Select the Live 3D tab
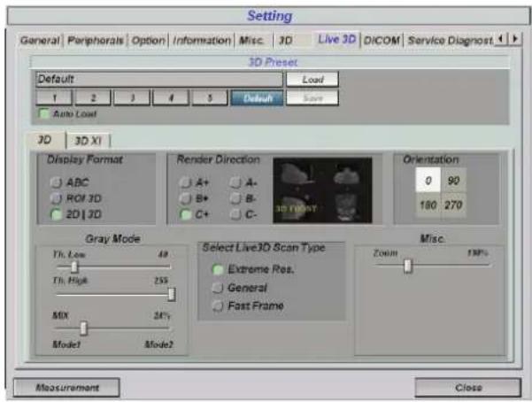Screen dimensions: 532x402 coord(337,39)
